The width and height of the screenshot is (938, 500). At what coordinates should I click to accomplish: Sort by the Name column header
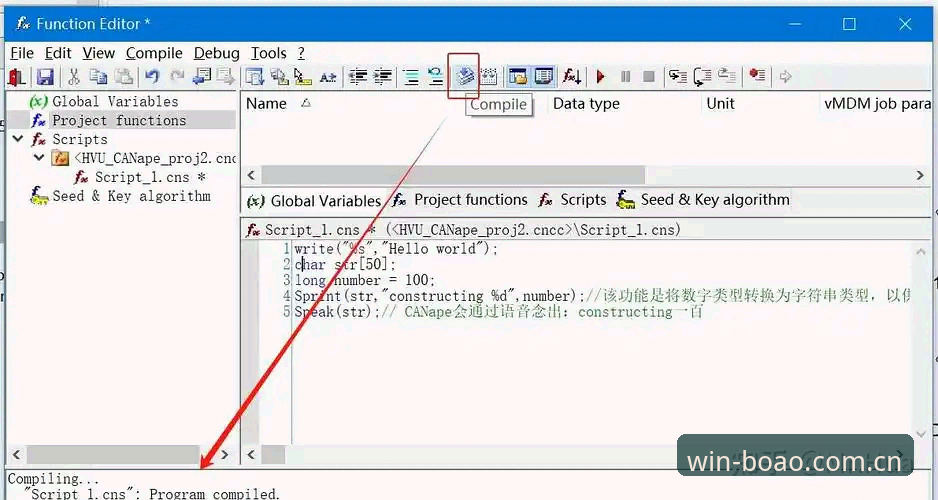coord(266,103)
